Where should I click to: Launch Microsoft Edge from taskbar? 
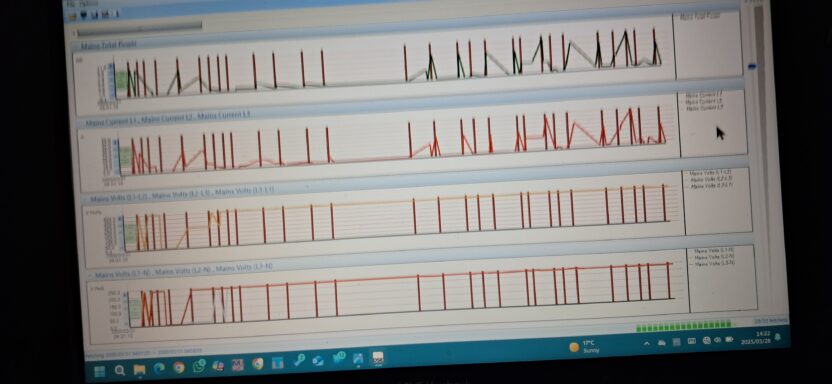tap(159, 368)
